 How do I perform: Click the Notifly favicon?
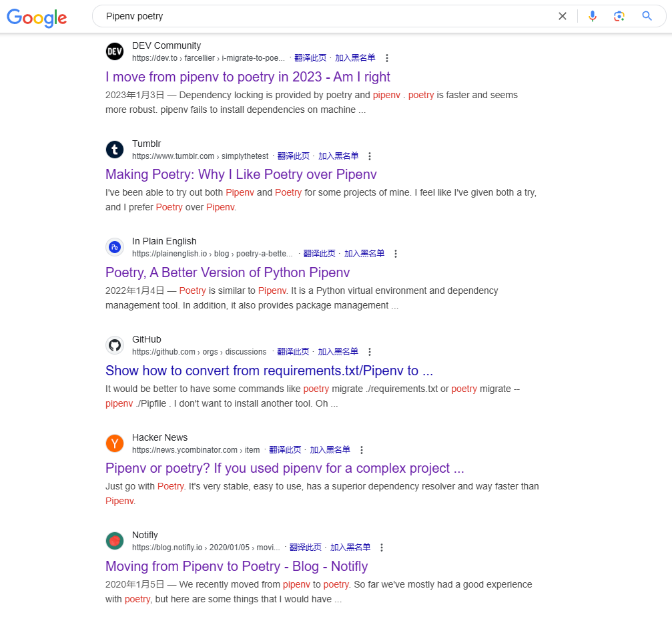[115, 541]
